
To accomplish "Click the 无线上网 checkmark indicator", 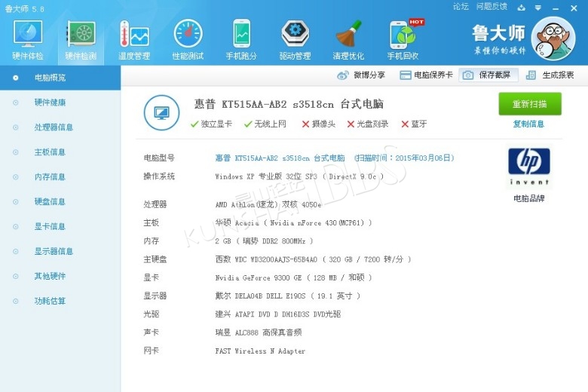I will pos(265,124).
